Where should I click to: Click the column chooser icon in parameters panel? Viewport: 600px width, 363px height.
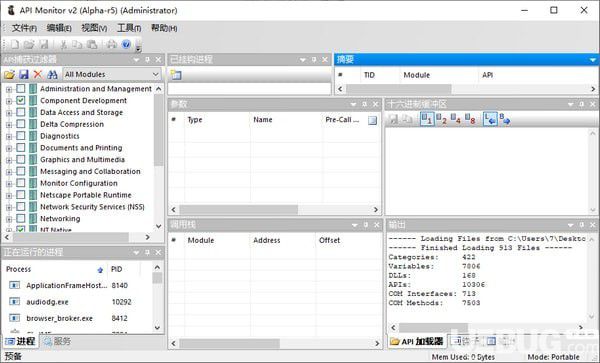[372, 120]
